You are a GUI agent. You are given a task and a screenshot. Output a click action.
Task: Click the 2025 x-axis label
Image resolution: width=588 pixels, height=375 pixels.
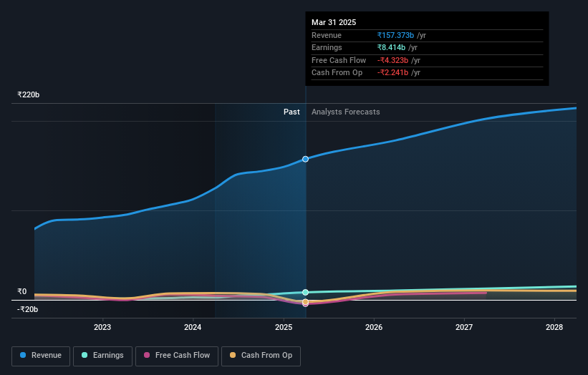tap(284, 328)
